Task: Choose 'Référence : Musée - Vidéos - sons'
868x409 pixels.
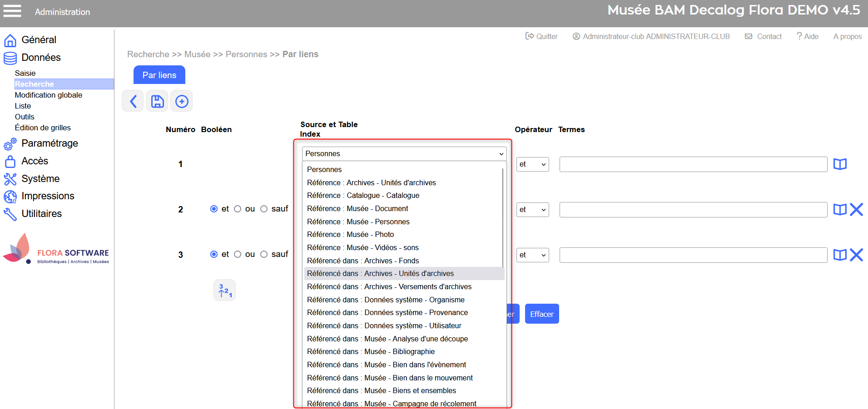Action: 403,247
